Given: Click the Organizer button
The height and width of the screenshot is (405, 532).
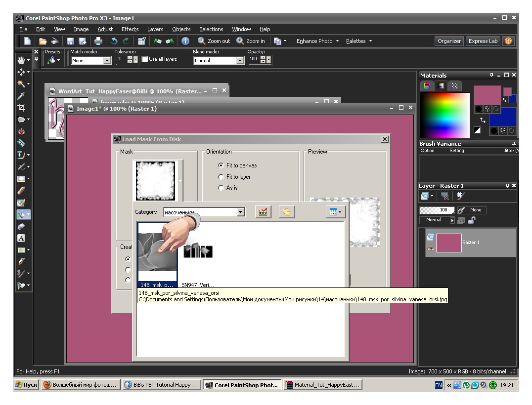Looking at the screenshot, I should (x=449, y=41).
